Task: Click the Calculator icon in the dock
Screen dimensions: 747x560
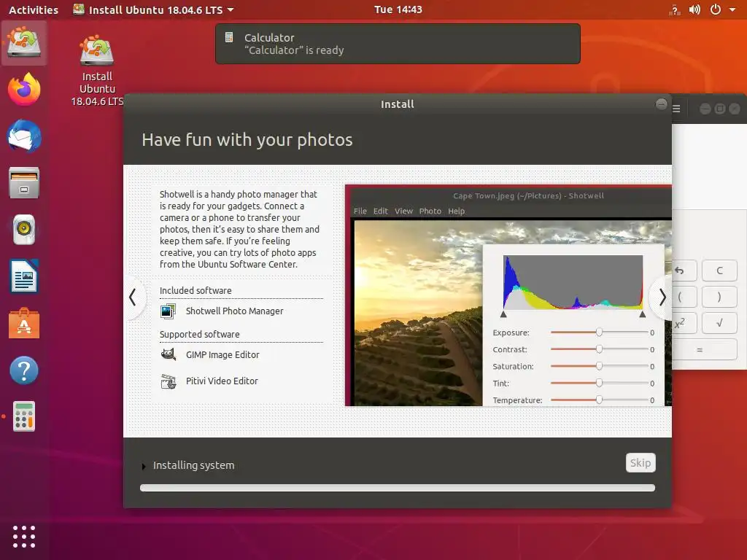Action: 24,416
